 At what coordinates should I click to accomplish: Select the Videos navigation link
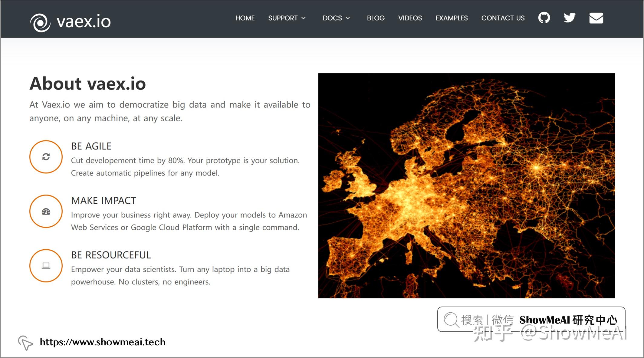point(410,18)
